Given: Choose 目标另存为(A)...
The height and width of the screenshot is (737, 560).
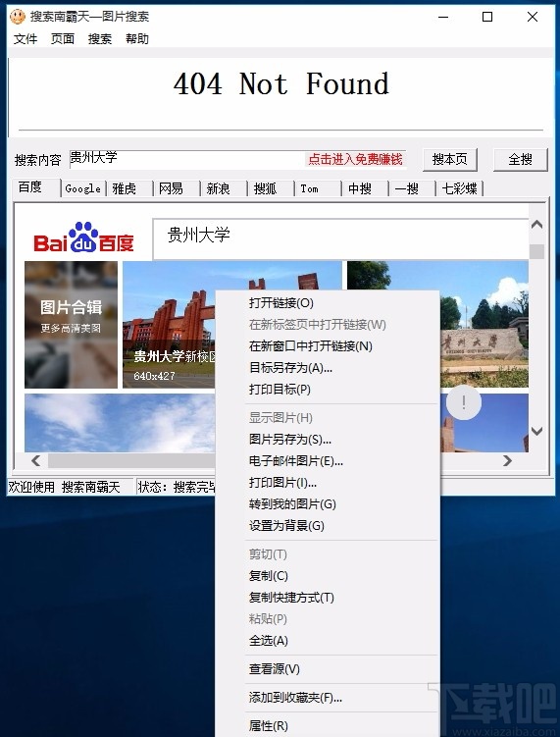Looking at the screenshot, I should pos(328,368).
